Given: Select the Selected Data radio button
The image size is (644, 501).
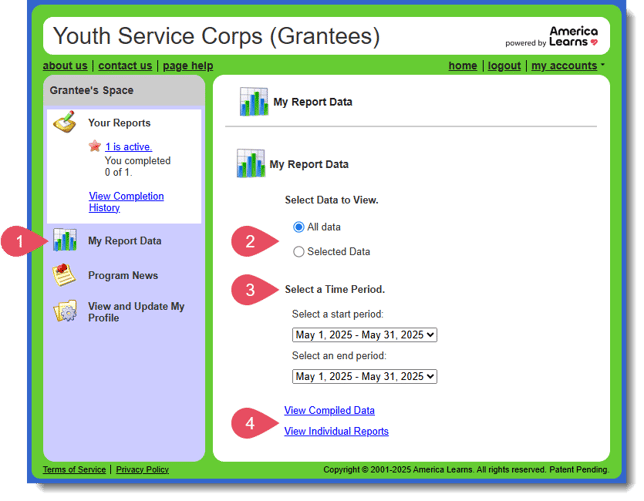Looking at the screenshot, I should pos(299,252).
